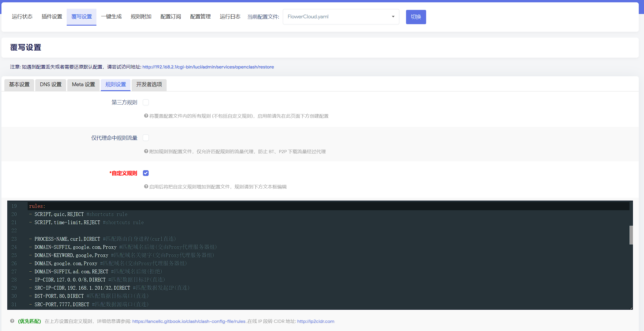The image size is (644, 331).
Task: Click help icon beside 优先匹配 note
Action: pyautogui.click(x=12, y=321)
